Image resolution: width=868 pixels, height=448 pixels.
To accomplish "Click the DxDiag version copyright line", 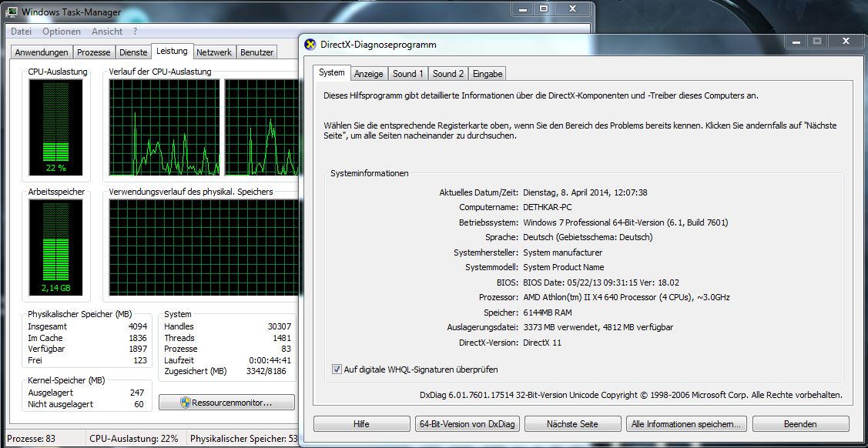I will click(631, 395).
